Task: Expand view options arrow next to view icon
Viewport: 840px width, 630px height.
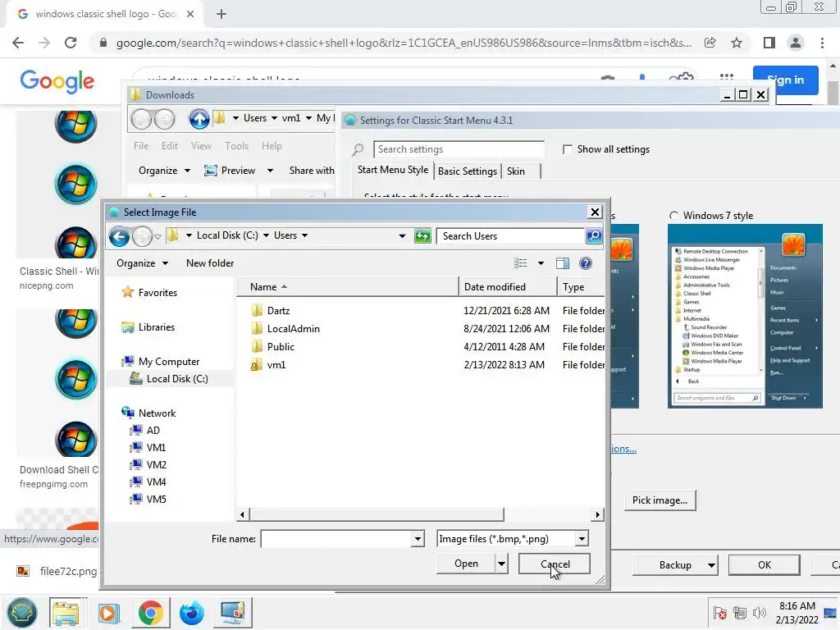Action: tap(541, 263)
